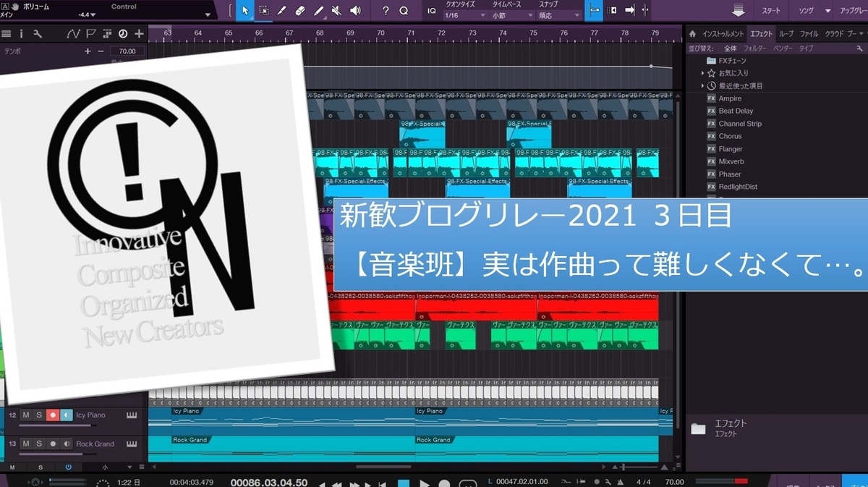The width and height of the screenshot is (868, 487).
Task: Open keyboard icon on Rock Grand track
Action: (132, 444)
